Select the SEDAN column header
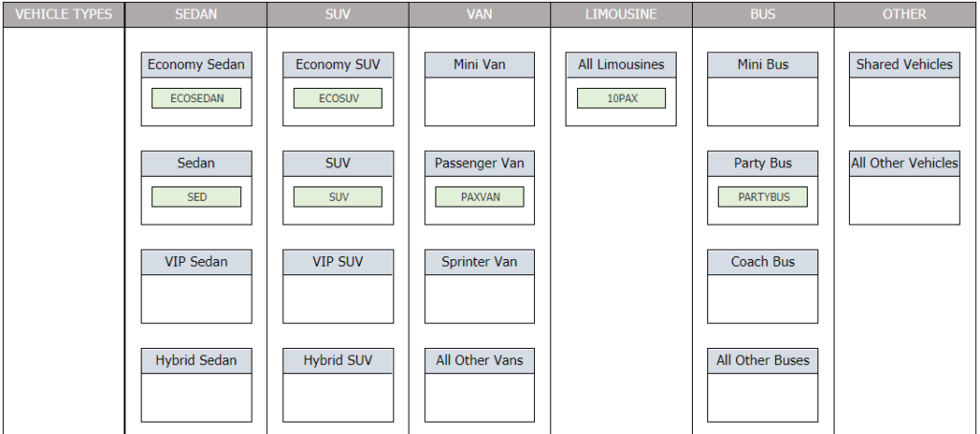The width and height of the screenshot is (980, 434). point(196,14)
